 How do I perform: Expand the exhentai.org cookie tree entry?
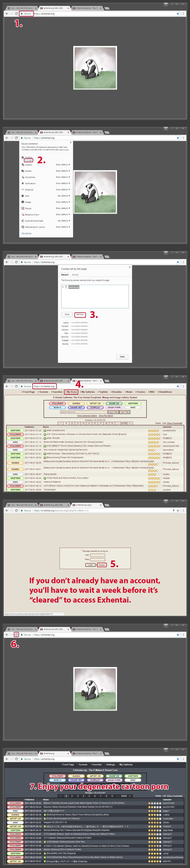tap(63, 287)
